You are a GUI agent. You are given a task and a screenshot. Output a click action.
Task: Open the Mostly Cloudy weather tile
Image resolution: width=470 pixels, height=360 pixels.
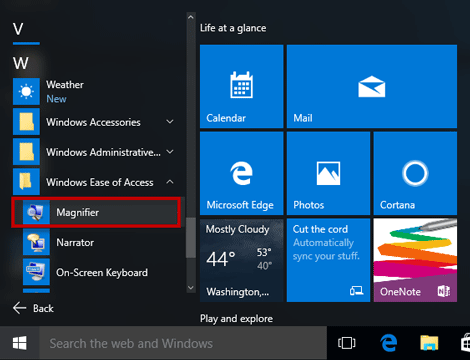[x=242, y=260]
